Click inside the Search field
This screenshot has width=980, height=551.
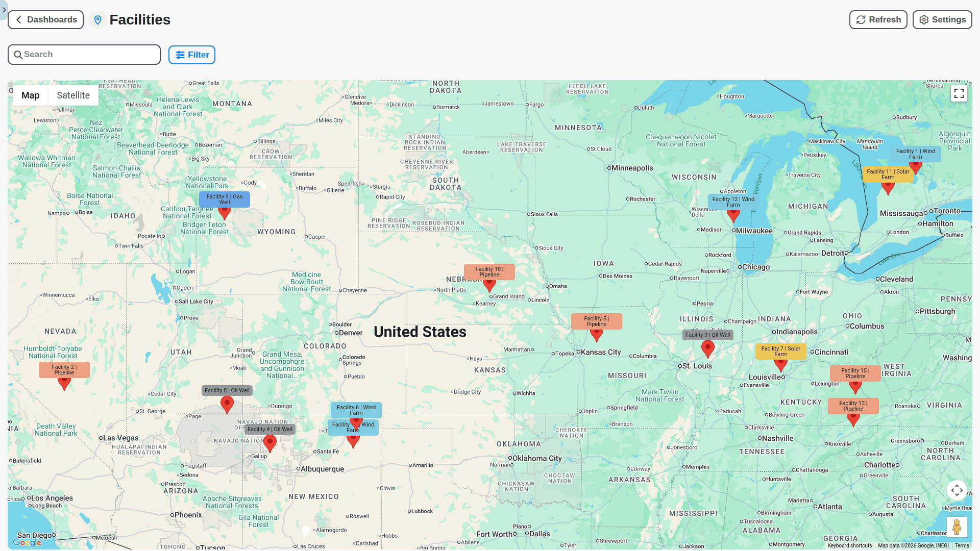tap(84, 54)
